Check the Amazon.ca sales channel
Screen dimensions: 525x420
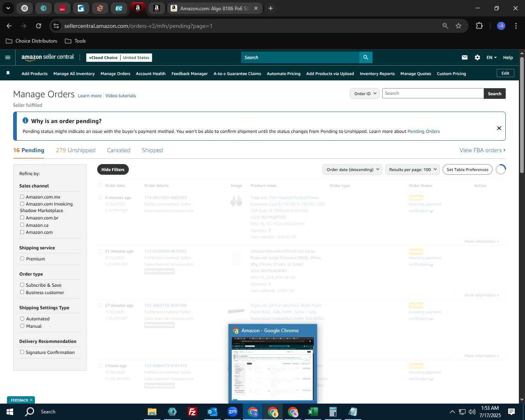pyautogui.click(x=22, y=225)
